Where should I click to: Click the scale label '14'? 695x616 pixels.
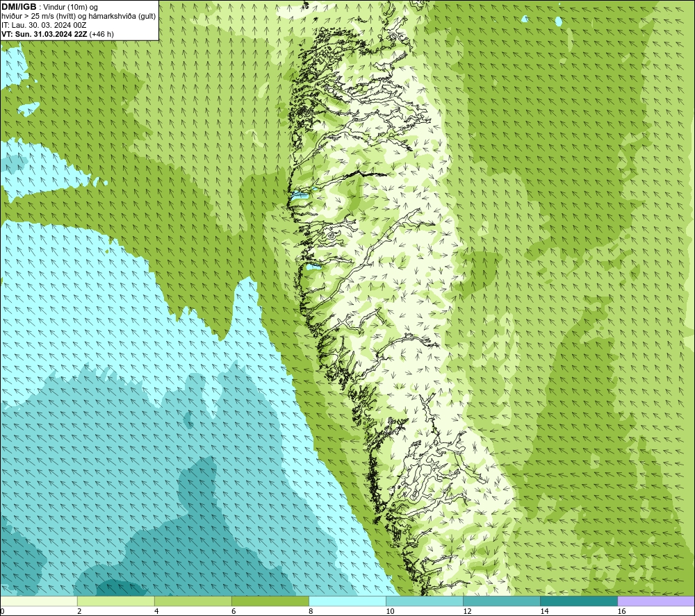(x=544, y=611)
